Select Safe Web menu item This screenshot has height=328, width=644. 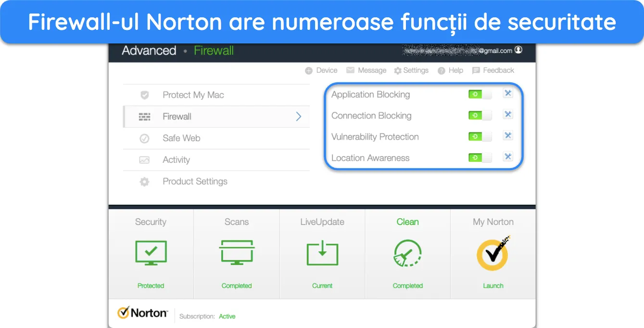coord(216,138)
